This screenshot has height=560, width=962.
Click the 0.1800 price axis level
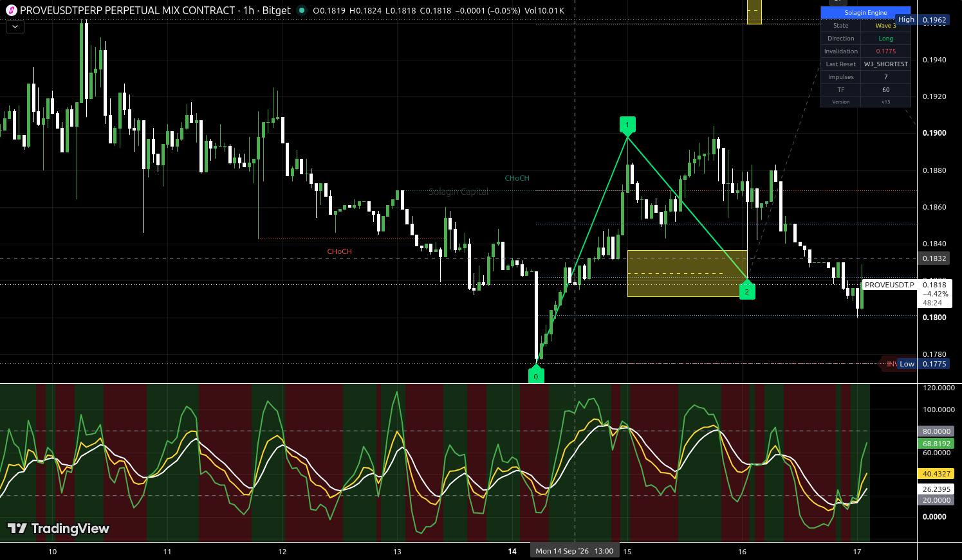934,318
